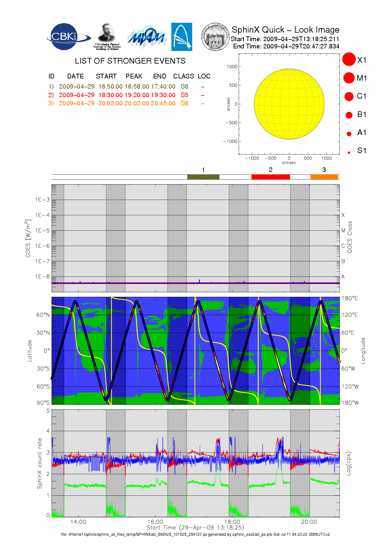Click the red event 2 timeline bar

[271, 177]
